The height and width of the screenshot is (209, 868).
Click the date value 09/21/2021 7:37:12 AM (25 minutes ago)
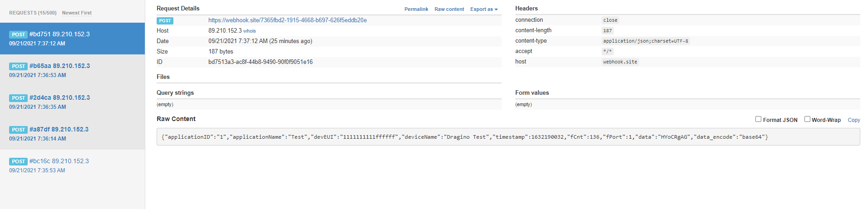[x=260, y=41]
